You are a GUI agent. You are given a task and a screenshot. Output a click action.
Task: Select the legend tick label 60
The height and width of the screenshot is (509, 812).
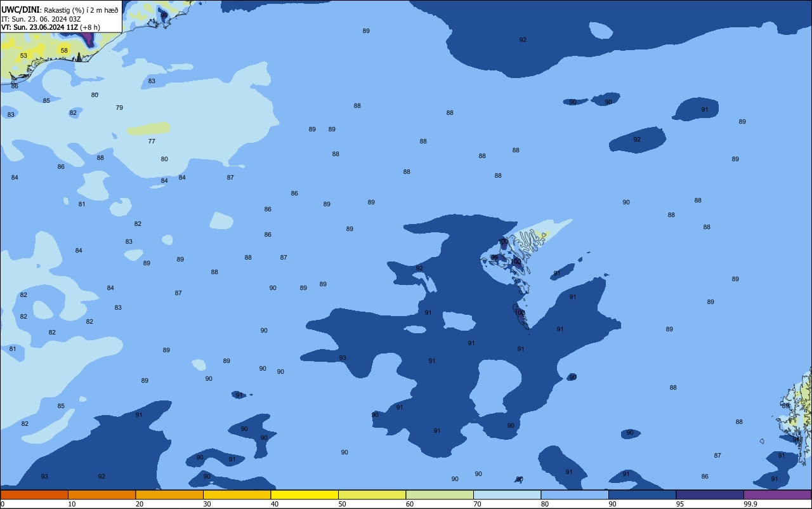[410, 504]
